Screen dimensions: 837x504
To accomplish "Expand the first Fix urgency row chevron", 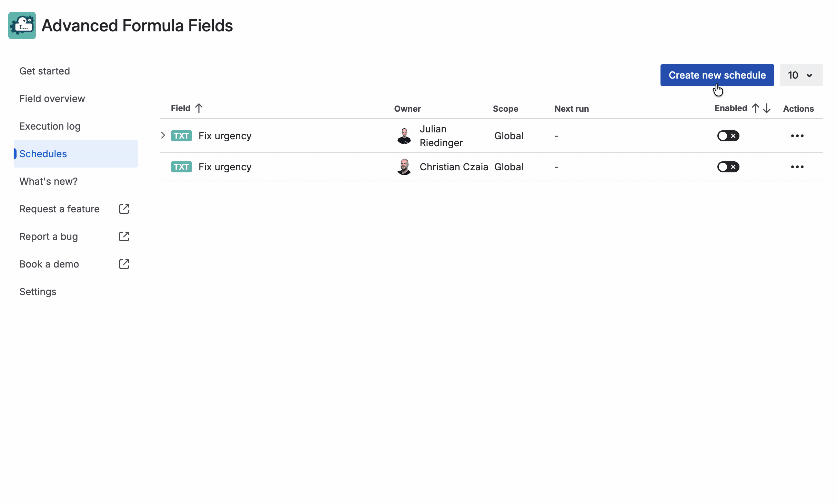I will [x=163, y=135].
